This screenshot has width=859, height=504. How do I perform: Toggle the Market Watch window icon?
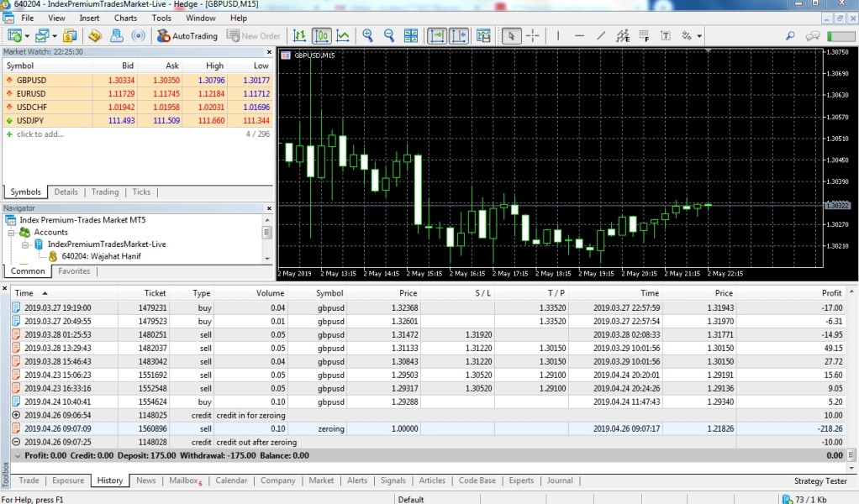(x=70, y=36)
